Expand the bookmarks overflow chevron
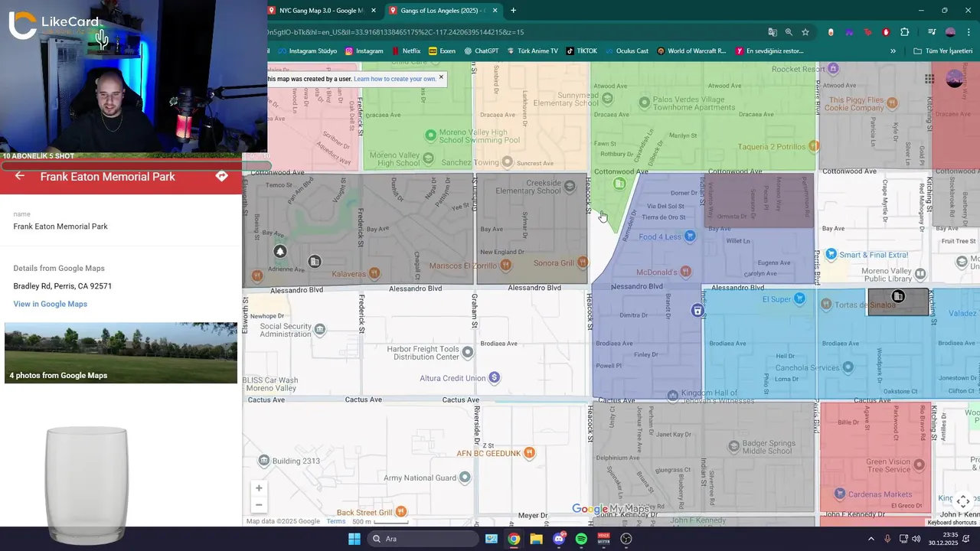The height and width of the screenshot is (551, 980). coord(893,51)
